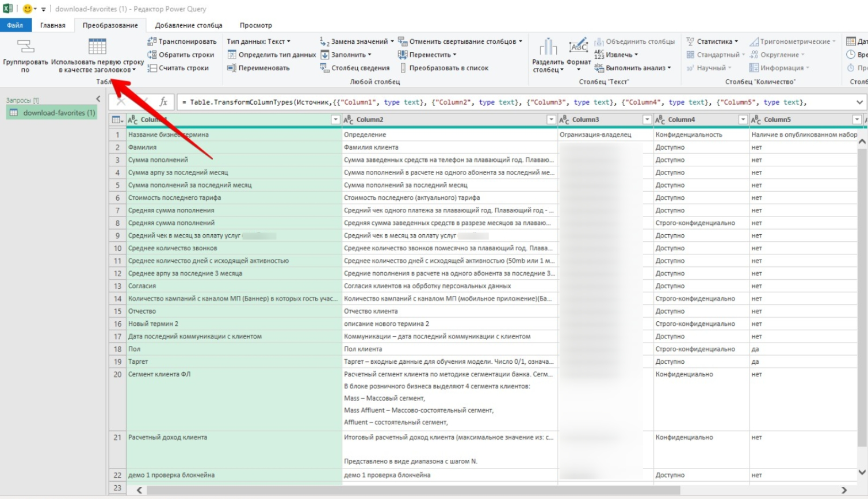The width and height of the screenshot is (868, 499).
Task: Click the Научный (Scientific) button
Action: [709, 68]
